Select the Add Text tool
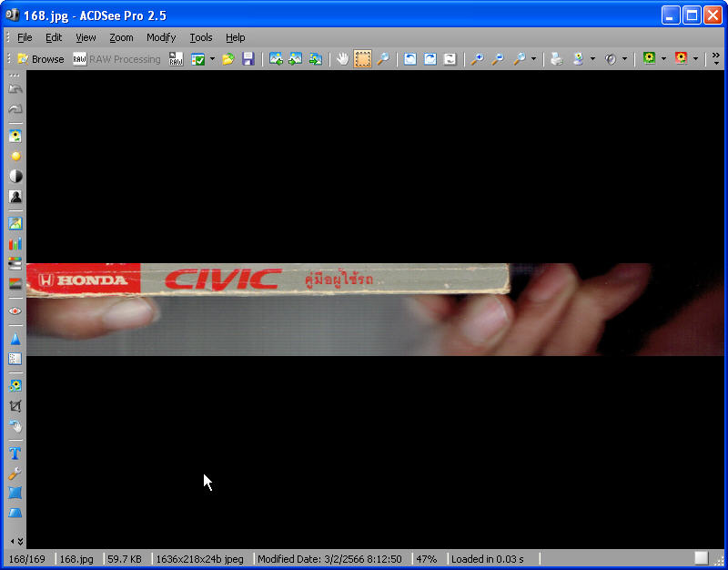This screenshot has height=570, width=728. 15,453
